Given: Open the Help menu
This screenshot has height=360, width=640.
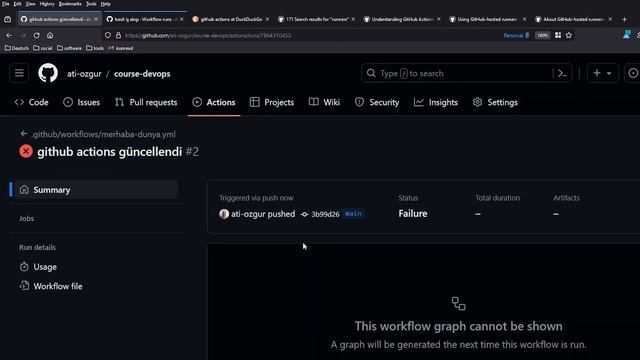Looking at the screenshot, I should click(x=105, y=4).
